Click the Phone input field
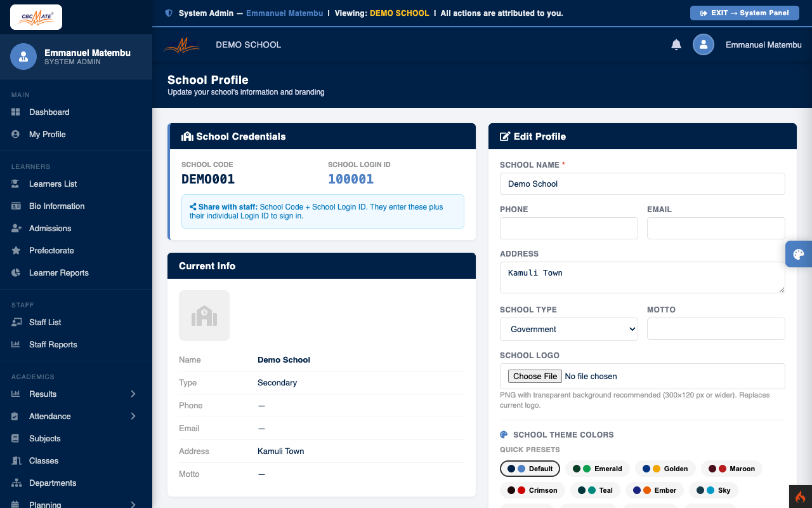This screenshot has width=812, height=508. click(569, 228)
